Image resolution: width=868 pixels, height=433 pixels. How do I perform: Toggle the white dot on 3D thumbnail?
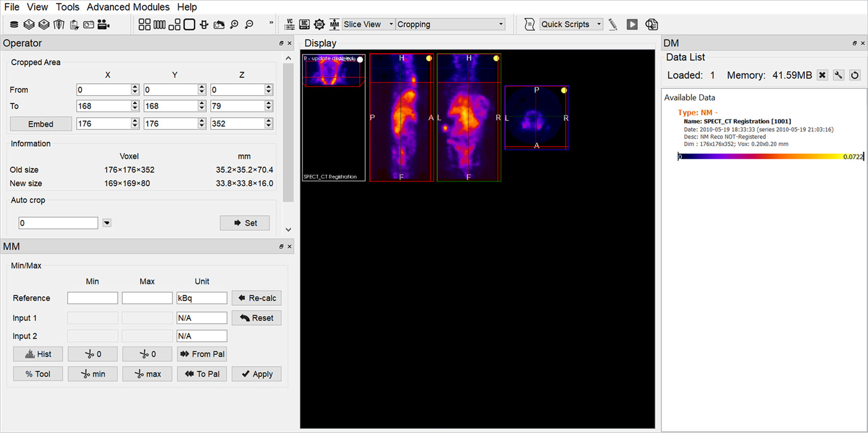point(360,59)
